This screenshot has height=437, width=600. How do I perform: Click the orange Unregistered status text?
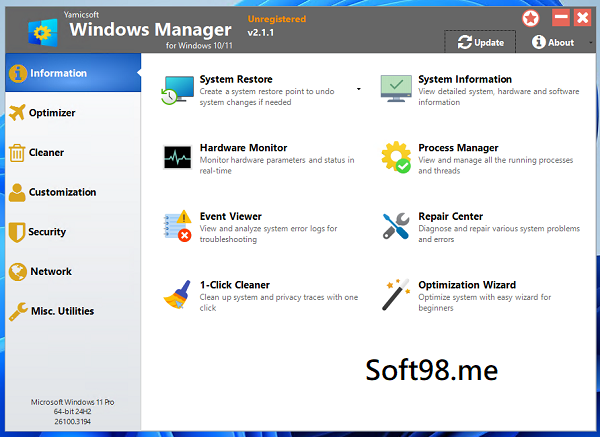click(277, 19)
